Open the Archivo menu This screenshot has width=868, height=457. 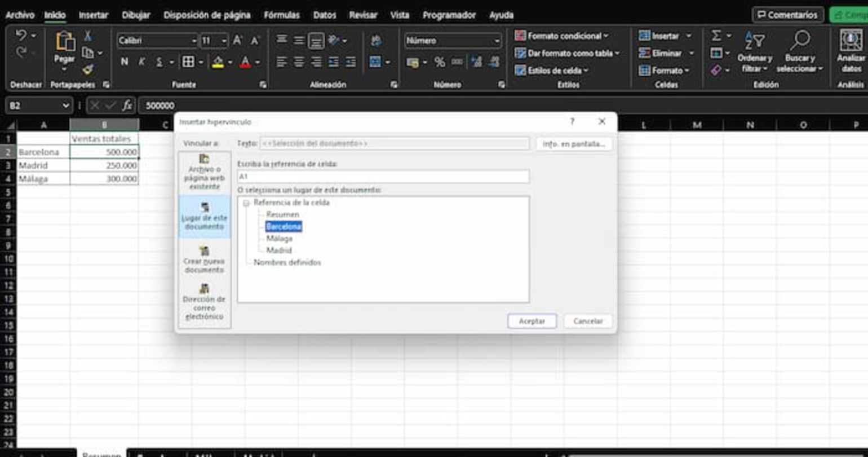(x=20, y=15)
